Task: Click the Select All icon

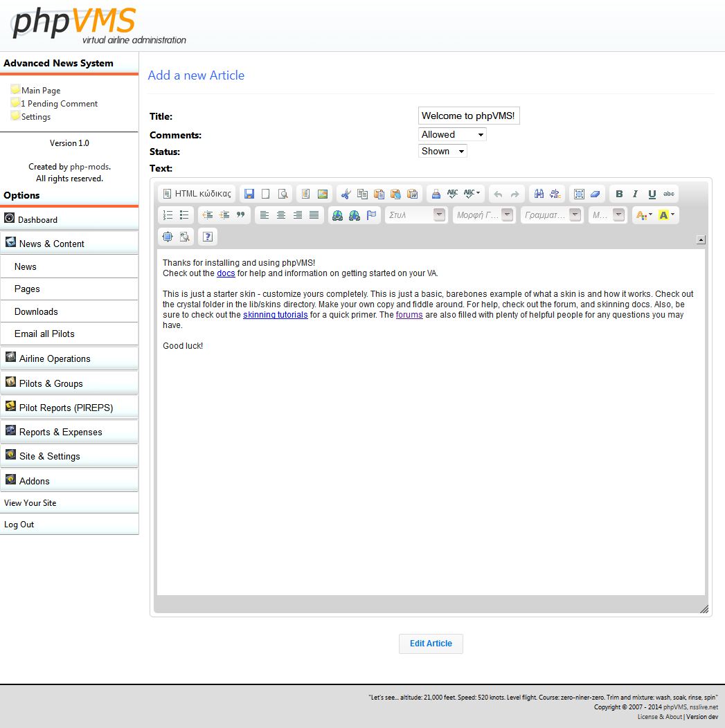Action: [x=579, y=194]
